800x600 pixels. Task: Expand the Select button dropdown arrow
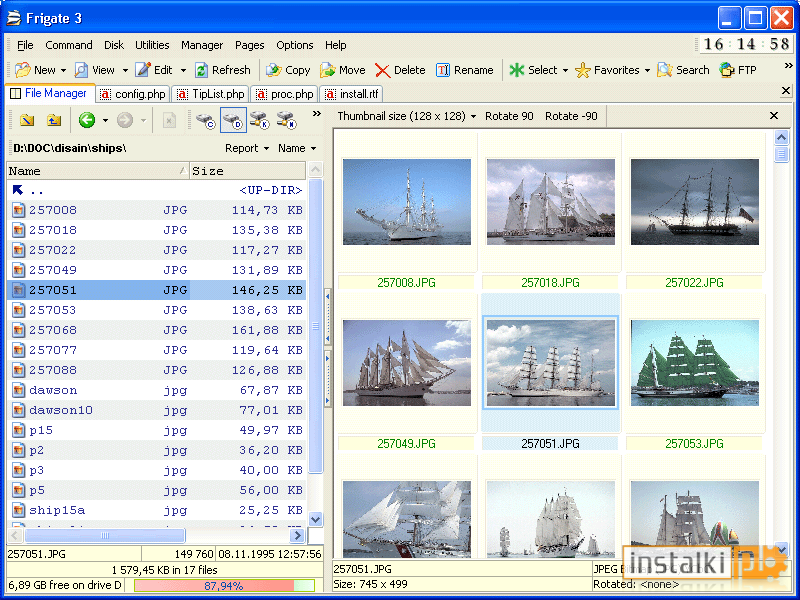tap(565, 70)
